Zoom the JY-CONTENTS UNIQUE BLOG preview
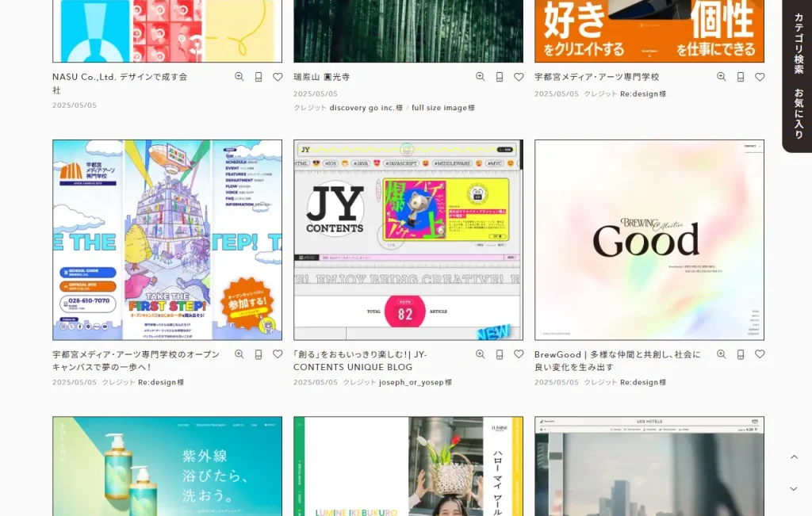Screen dimensions: 812x516 click(481, 354)
